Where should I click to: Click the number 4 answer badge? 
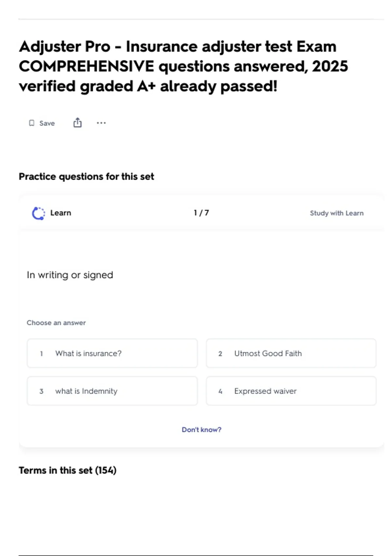point(220,391)
